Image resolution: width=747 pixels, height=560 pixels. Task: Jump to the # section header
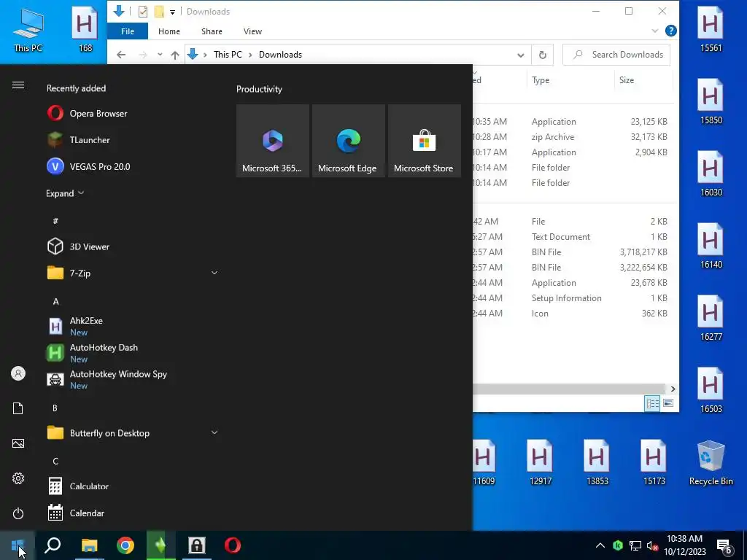point(55,221)
